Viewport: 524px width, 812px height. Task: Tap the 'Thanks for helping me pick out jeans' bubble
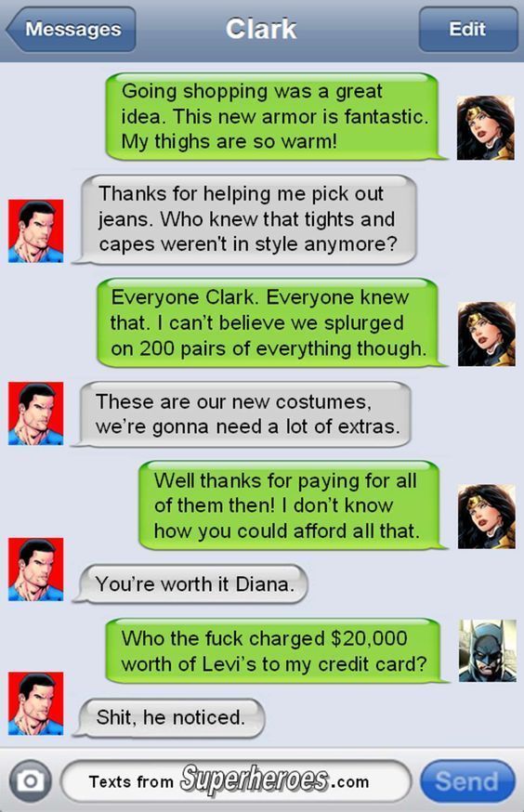click(x=244, y=219)
